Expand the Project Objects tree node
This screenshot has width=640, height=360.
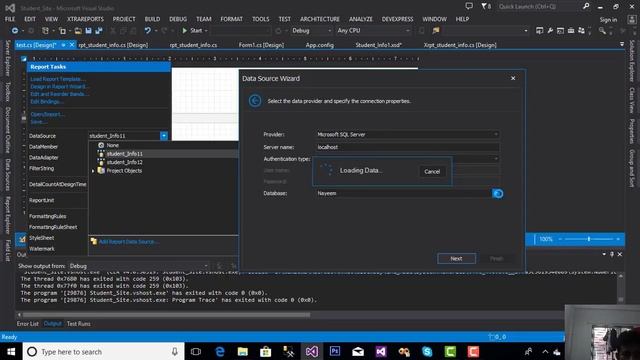pos(93,171)
